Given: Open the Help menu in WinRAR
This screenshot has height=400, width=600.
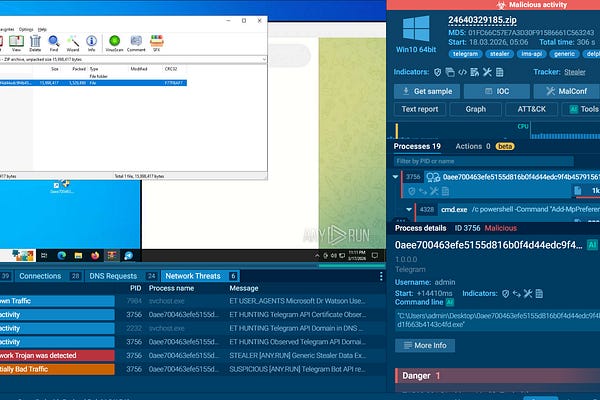Looking at the screenshot, I should click(x=42, y=29).
